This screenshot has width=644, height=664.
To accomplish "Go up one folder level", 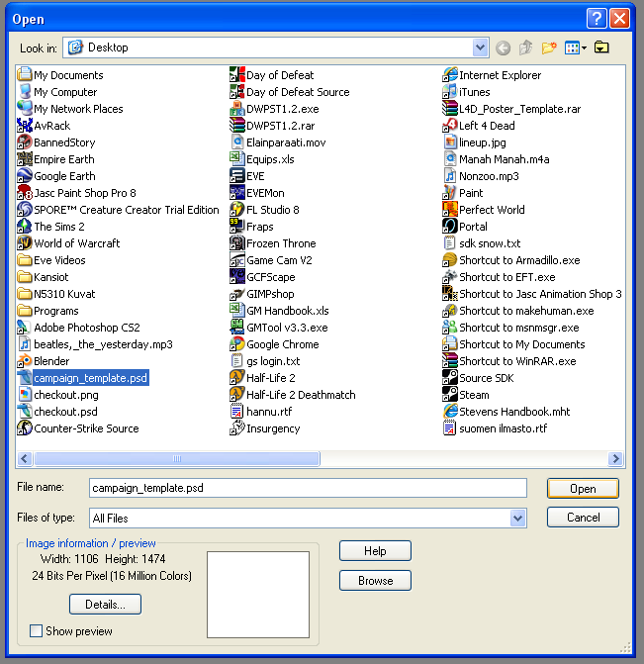I will tap(525, 47).
